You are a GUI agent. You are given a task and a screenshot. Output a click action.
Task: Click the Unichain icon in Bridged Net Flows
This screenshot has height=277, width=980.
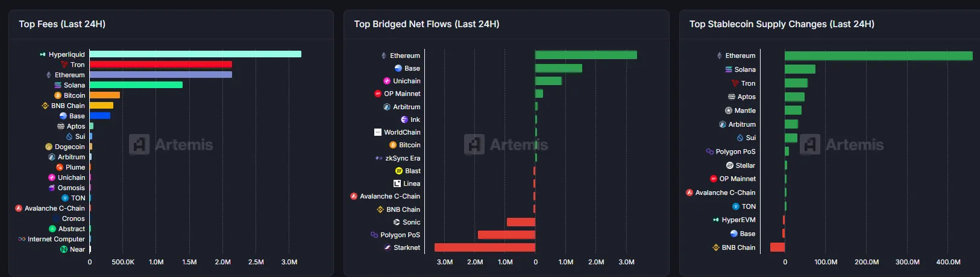tap(387, 81)
